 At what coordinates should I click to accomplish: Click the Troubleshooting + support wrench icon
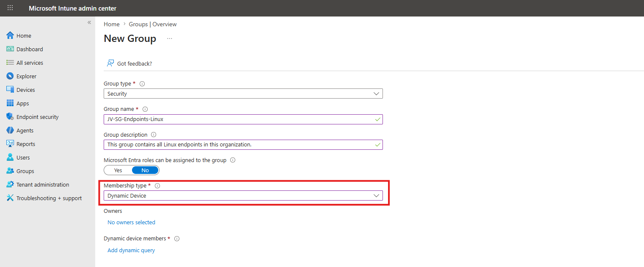(10, 198)
